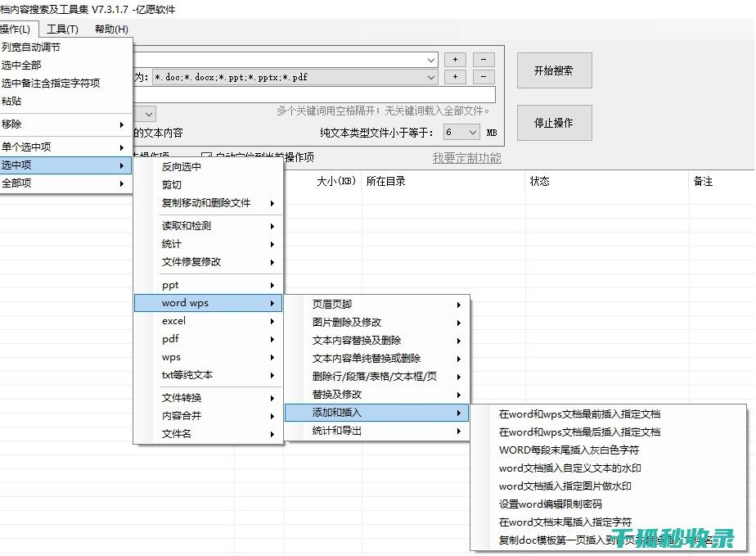Click minus button beside top path dropdown

coord(484,59)
